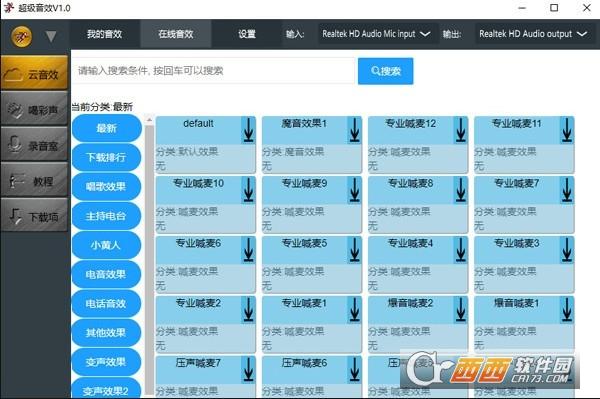Focus the sound effect search field
Viewport: 600px width, 399px height.
(214, 71)
